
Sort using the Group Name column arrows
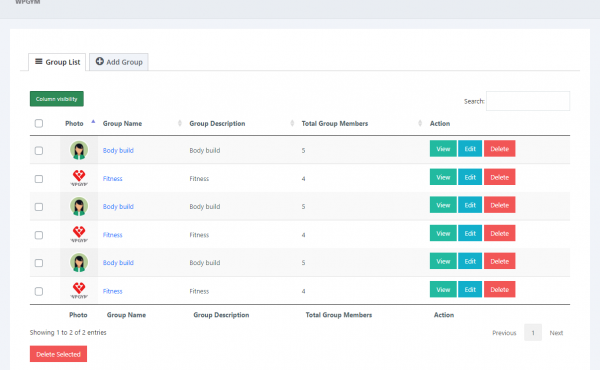179,123
